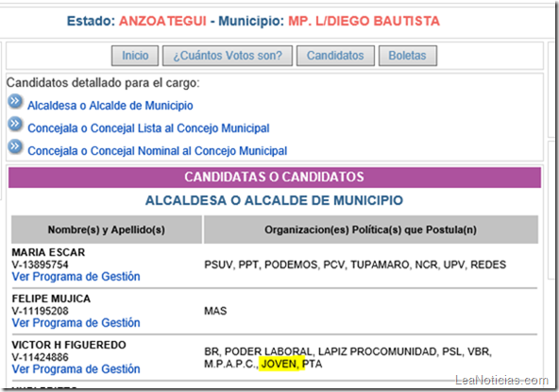
Task: Select ID number V-11424886
Action: click(40, 357)
